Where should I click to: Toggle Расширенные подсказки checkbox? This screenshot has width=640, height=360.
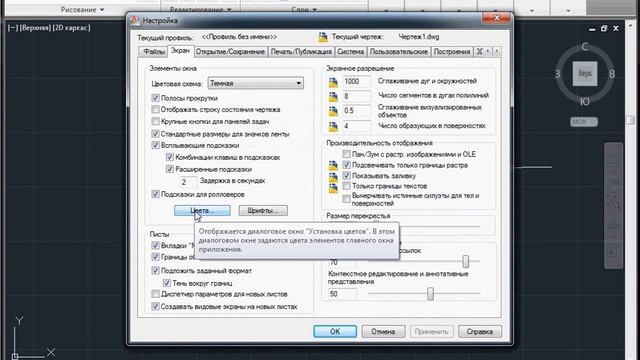[170, 169]
